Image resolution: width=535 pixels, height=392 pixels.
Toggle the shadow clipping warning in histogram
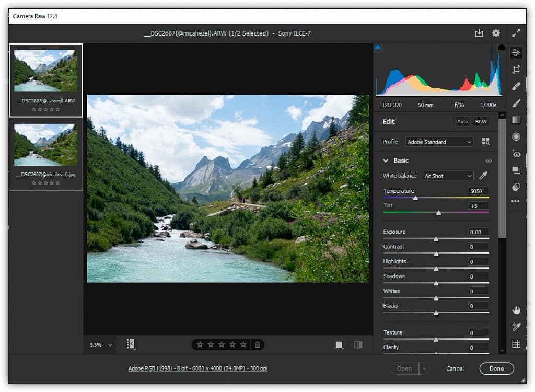tap(378, 48)
